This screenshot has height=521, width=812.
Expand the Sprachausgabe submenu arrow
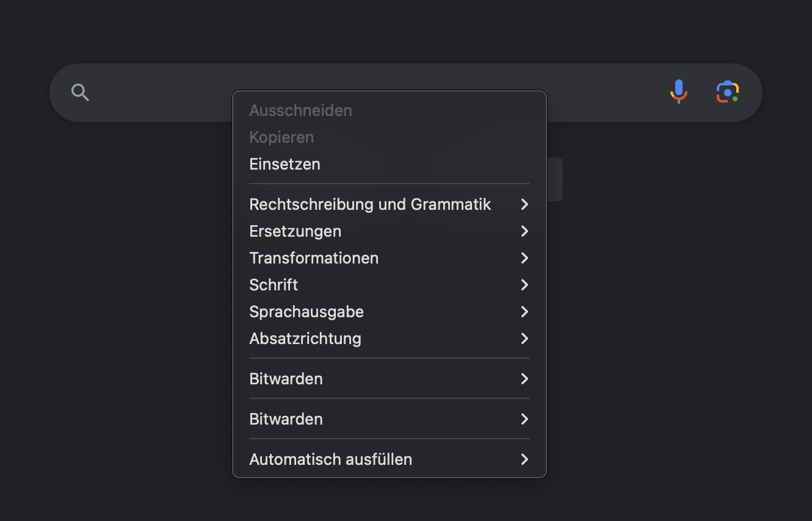pyautogui.click(x=524, y=312)
